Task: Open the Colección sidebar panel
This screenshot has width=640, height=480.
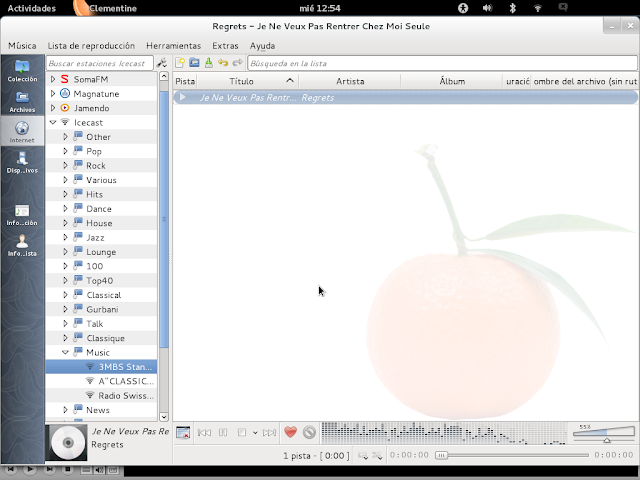Action: [22, 70]
